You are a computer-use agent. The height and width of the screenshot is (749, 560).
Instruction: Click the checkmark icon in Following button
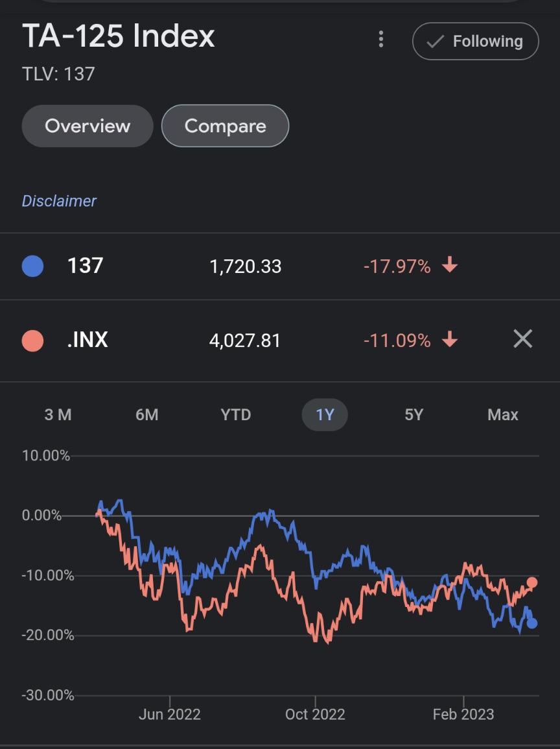pos(435,42)
